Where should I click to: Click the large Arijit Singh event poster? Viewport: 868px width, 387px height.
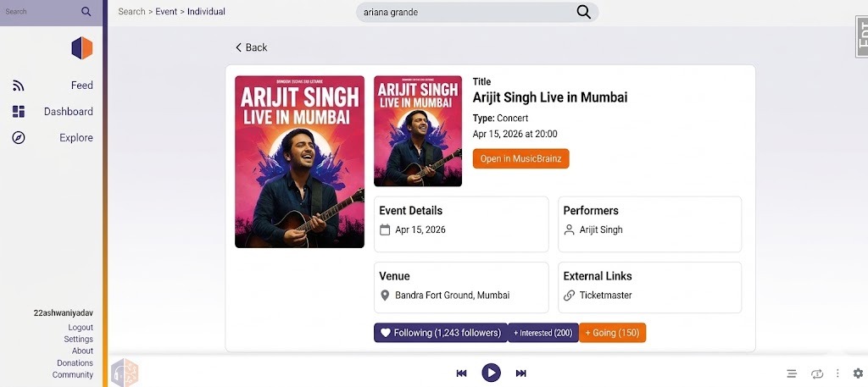point(299,162)
